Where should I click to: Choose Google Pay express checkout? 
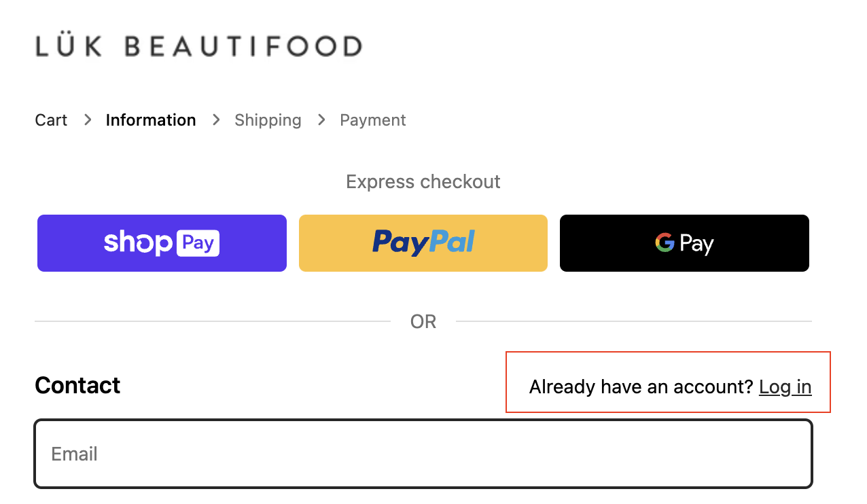point(684,243)
